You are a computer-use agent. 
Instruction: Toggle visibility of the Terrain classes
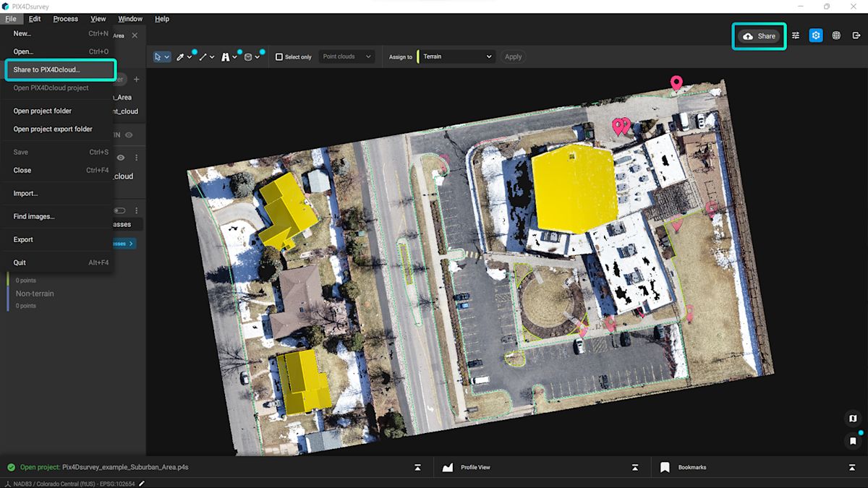pos(119,210)
